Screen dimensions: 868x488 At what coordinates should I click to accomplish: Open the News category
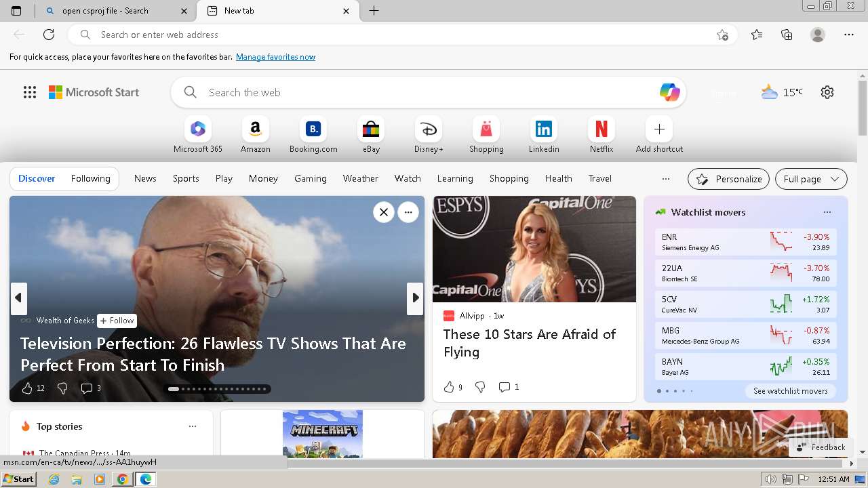click(145, 178)
